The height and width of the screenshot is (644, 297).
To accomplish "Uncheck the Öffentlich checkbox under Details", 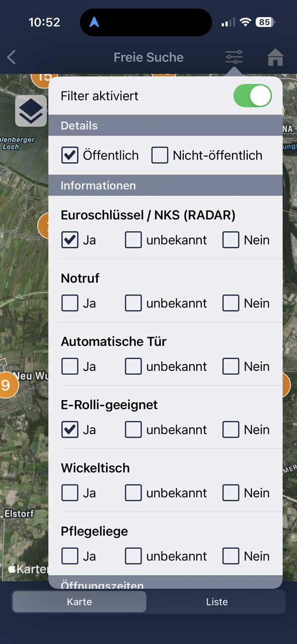I will point(69,155).
